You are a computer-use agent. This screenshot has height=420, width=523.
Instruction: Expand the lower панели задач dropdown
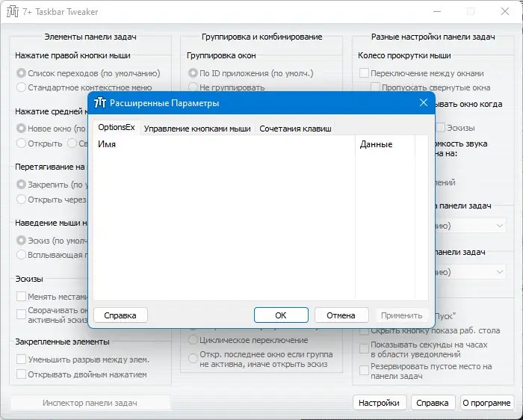(x=499, y=272)
